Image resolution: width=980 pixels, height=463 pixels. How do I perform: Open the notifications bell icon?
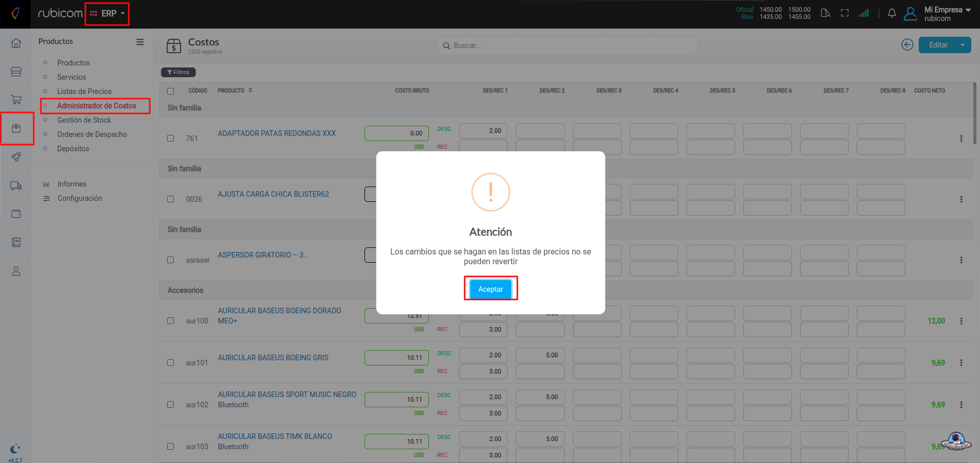[x=892, y=14]
